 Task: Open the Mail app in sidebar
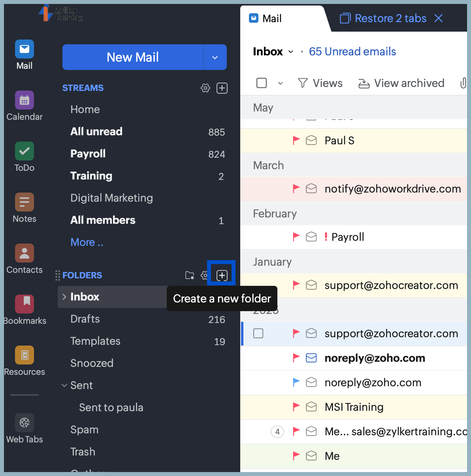24,55
